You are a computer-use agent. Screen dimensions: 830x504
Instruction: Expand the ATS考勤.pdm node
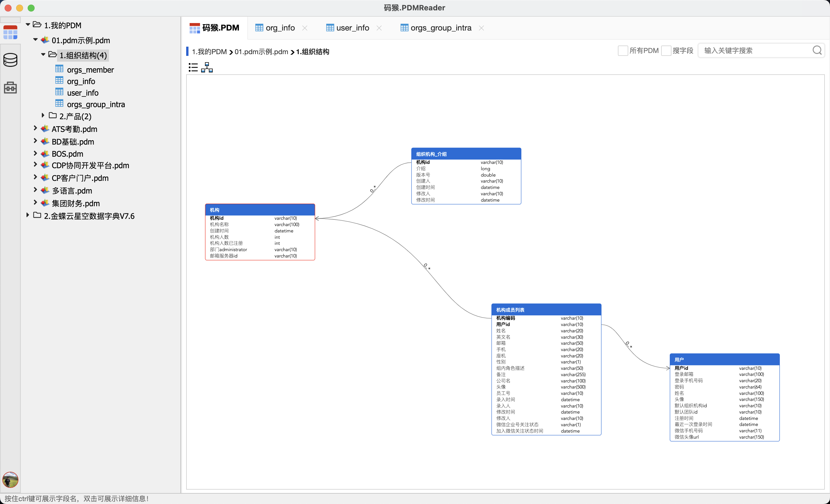click(x=35, y=128)
